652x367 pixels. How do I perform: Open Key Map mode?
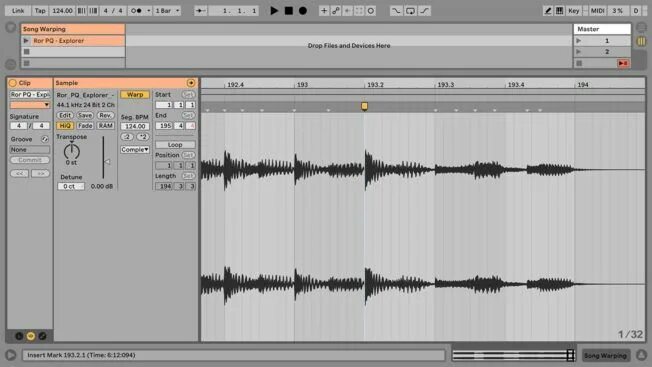[574, 11]
